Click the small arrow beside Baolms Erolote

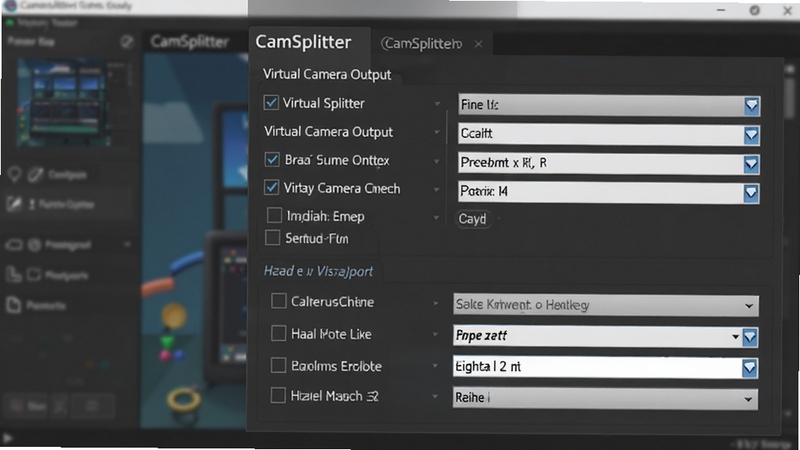[x=435, y=366]
